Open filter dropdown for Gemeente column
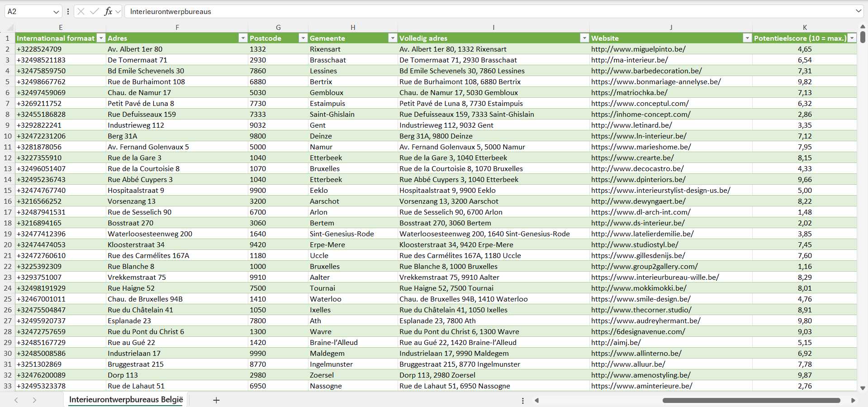Viewport: 868px width, 407px height. coord(393,38)
